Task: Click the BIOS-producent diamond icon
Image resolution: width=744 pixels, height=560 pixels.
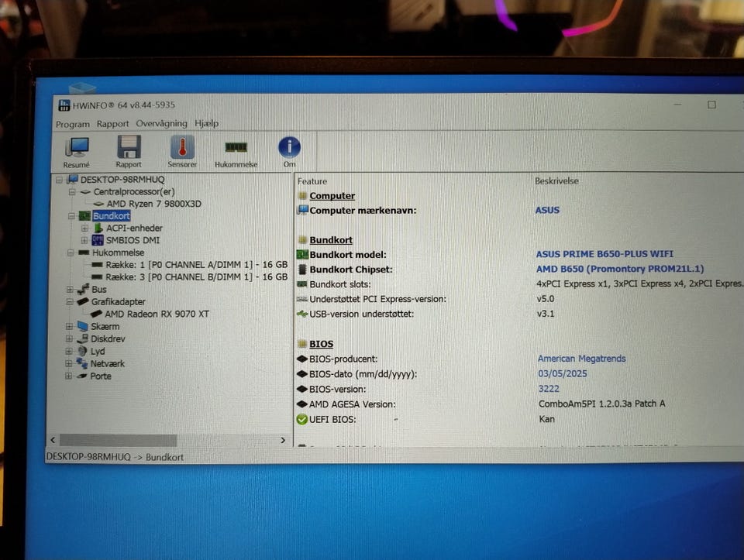Action: point(302,359)
